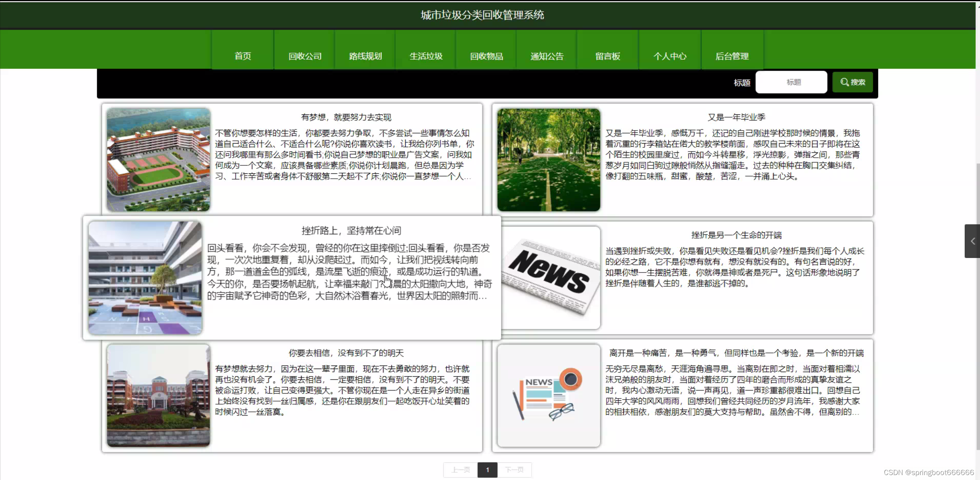Image resolution: width=980 pixels, height=480 pixels.
Task: Open the 回收物品 section
Action: pos(486,56)
